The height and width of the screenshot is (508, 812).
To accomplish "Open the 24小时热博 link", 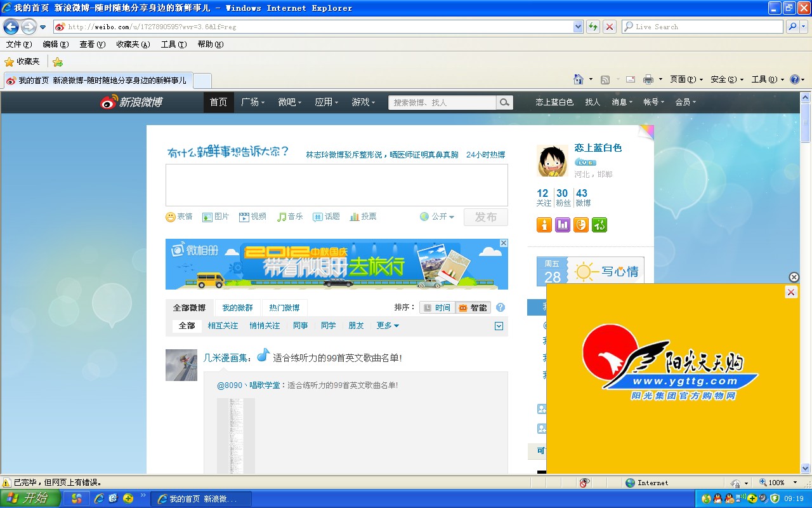I will coord(486,155).
